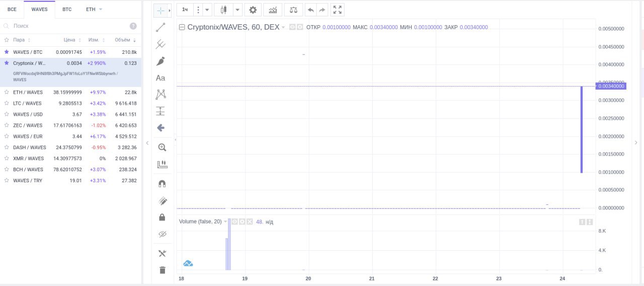Remove drawings with the trash icon

click(162, 270)
